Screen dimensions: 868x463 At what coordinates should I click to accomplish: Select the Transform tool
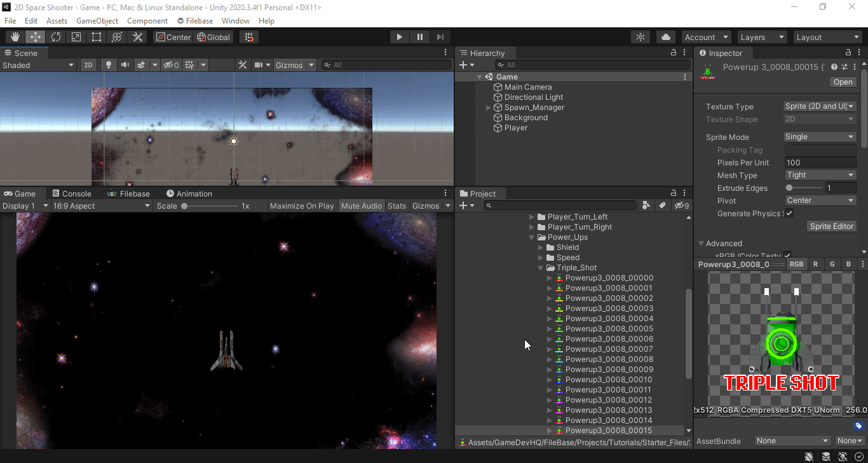117,37
